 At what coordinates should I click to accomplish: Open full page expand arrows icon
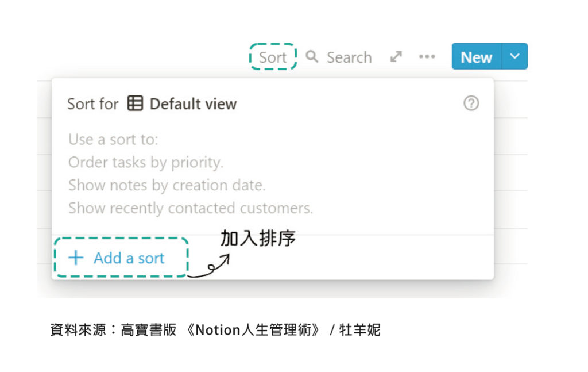[396, 57]
